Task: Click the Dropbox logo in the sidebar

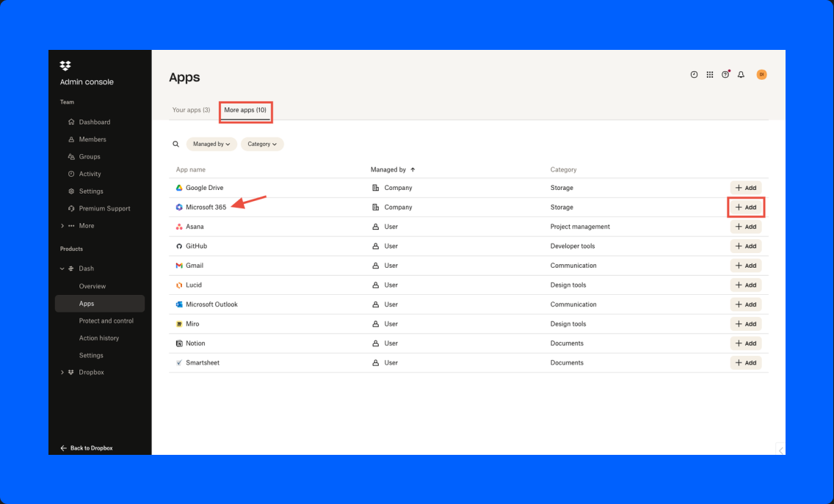Action: click(65, 65)
